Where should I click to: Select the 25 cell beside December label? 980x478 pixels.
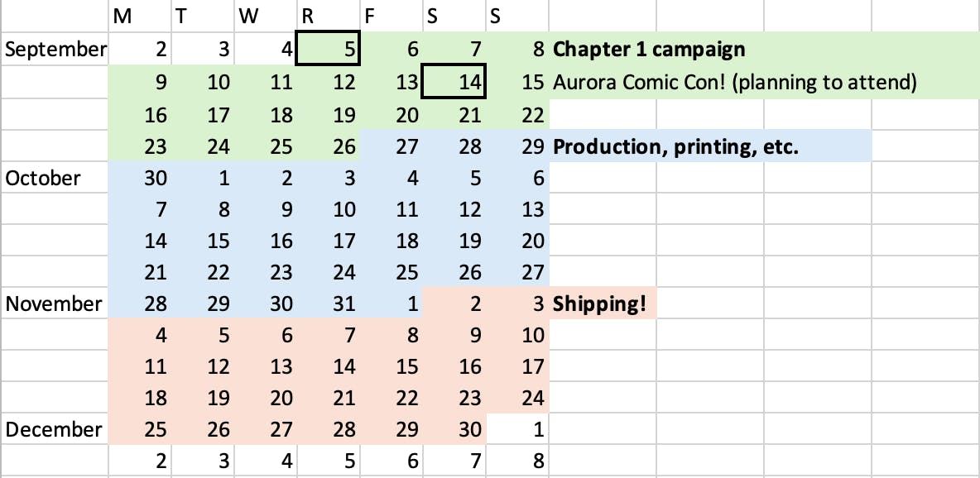[x=140, y=430]
